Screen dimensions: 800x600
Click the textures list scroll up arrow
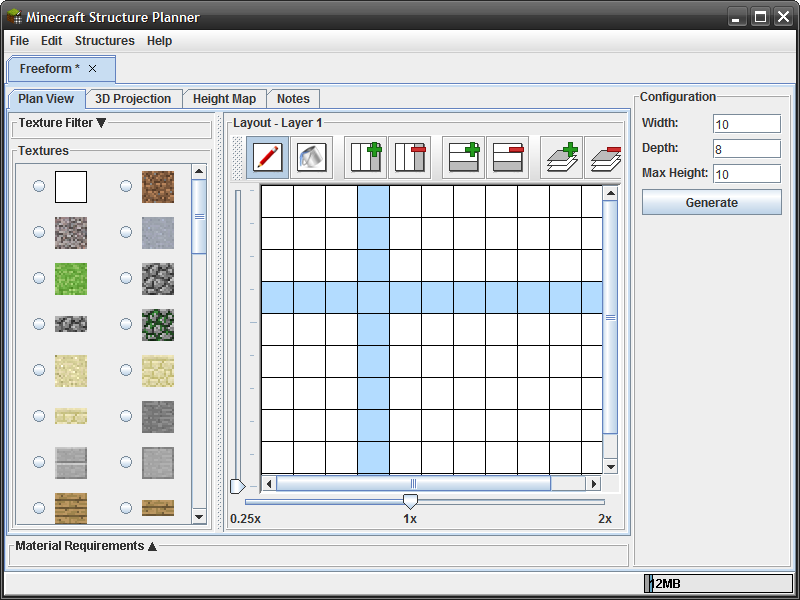tap(199, 171)
